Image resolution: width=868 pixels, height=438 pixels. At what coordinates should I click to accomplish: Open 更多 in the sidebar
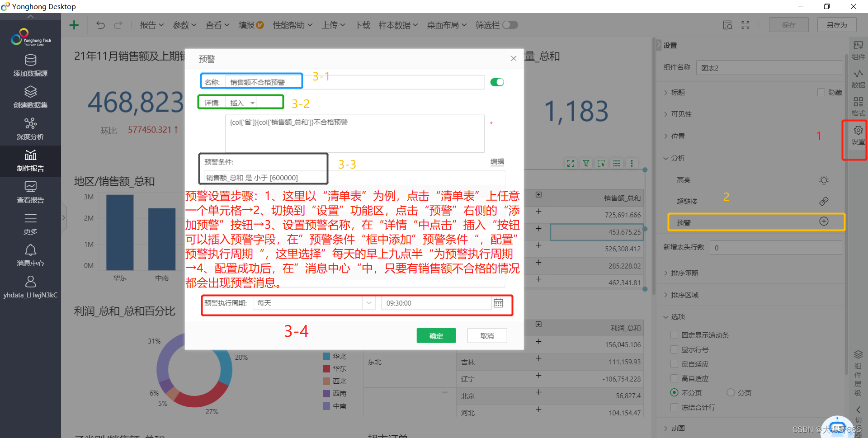[x=30, y=224]
